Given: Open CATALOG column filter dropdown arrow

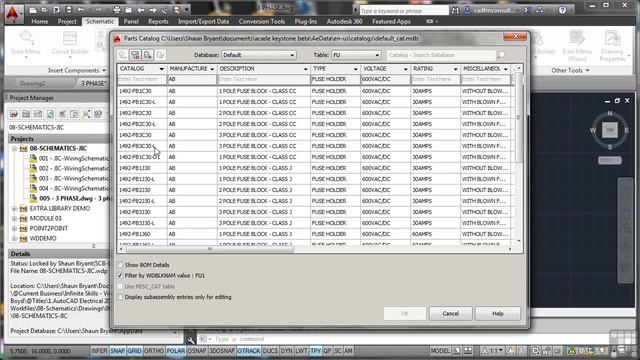Looking at the screenshot, I should click(x=162, y=69).
